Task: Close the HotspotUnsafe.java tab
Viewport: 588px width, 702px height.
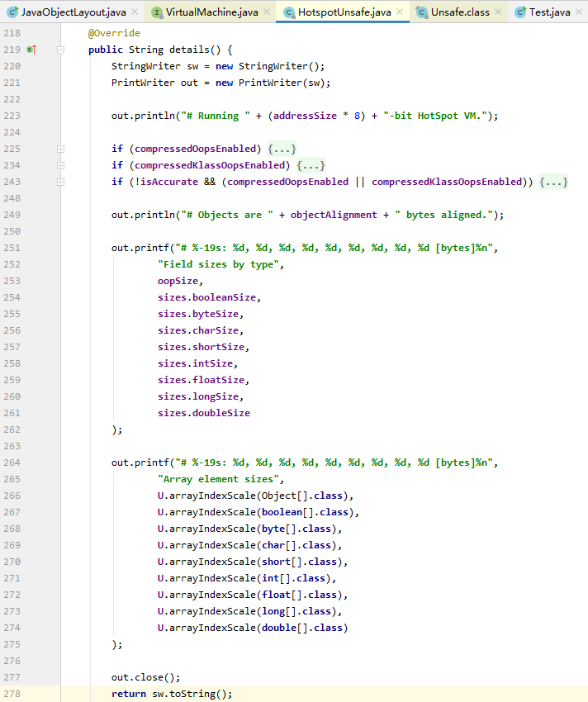Action: coord(400,12)
